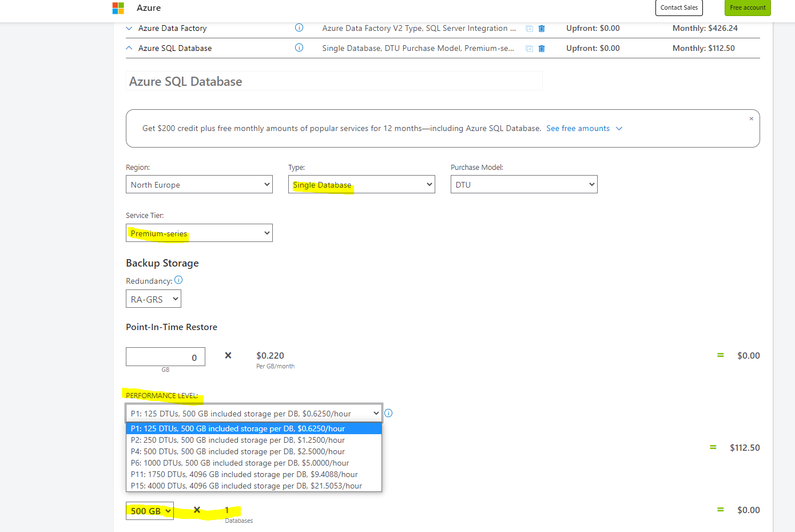Screen dimensions: 795x532
Task: Open the RA-GRS redundancy dropdown
Action: (x=153, y=299)
